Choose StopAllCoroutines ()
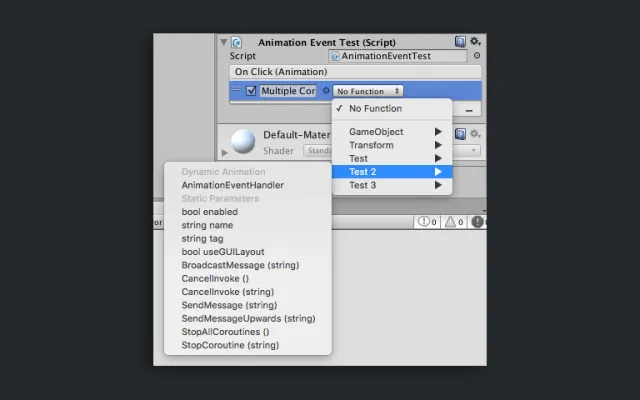 pyautogui.click(x=248, y=332)
